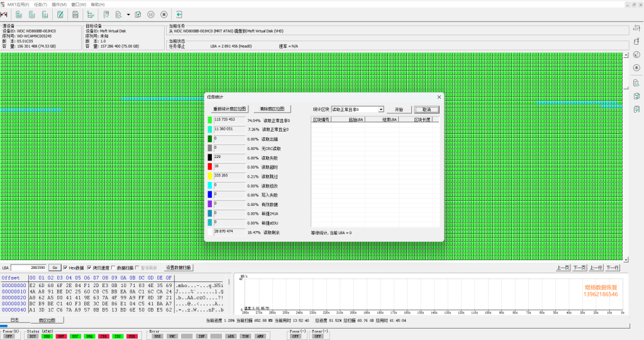Click the red 读取超时 color swatch

(210, 166)
